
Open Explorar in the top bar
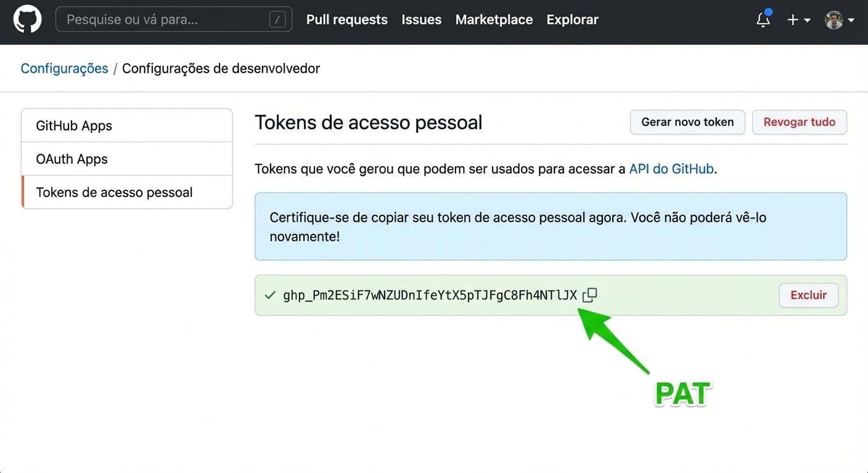coord(573,20)
